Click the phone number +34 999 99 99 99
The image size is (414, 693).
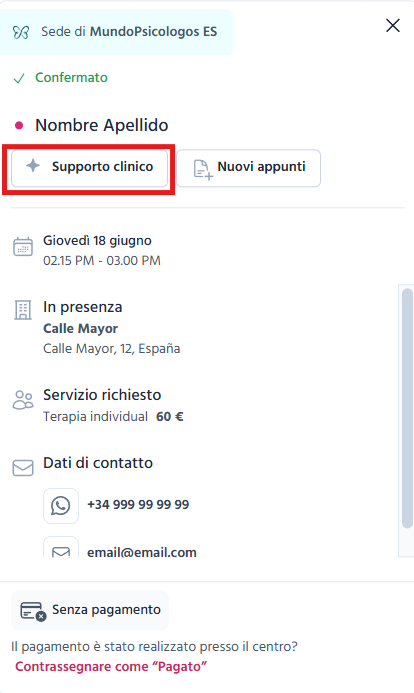(138, 505)
